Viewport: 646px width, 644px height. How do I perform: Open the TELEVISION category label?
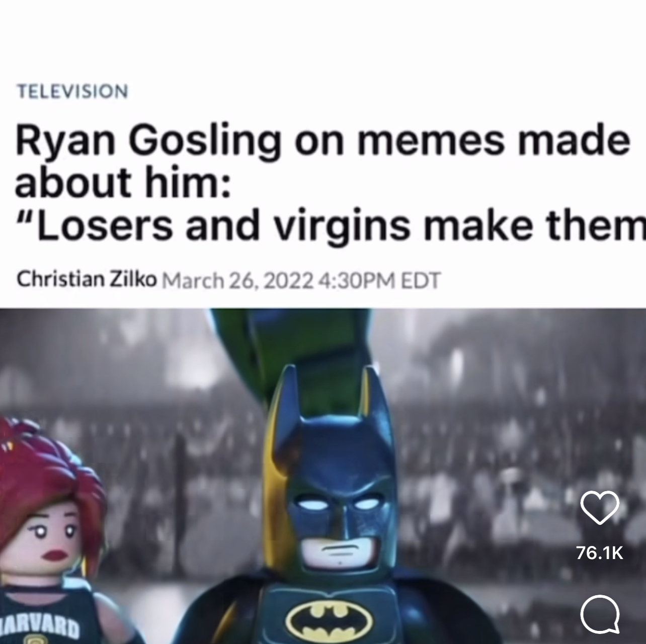coord(72,91)
